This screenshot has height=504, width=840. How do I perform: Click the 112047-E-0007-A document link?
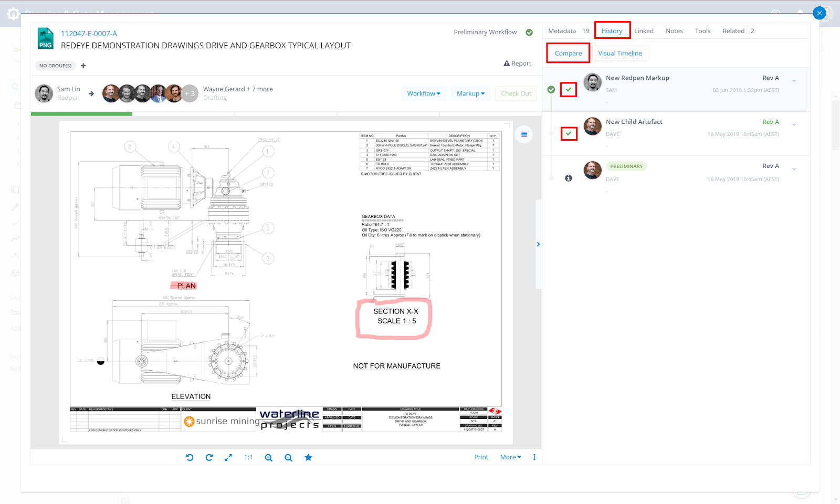coord(89,34)
